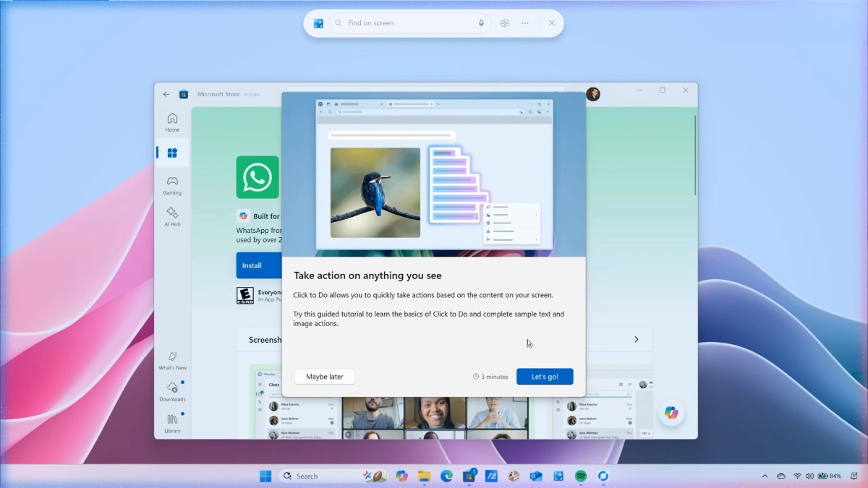Click the 'Built for' Copilot badge

point(258,216)
